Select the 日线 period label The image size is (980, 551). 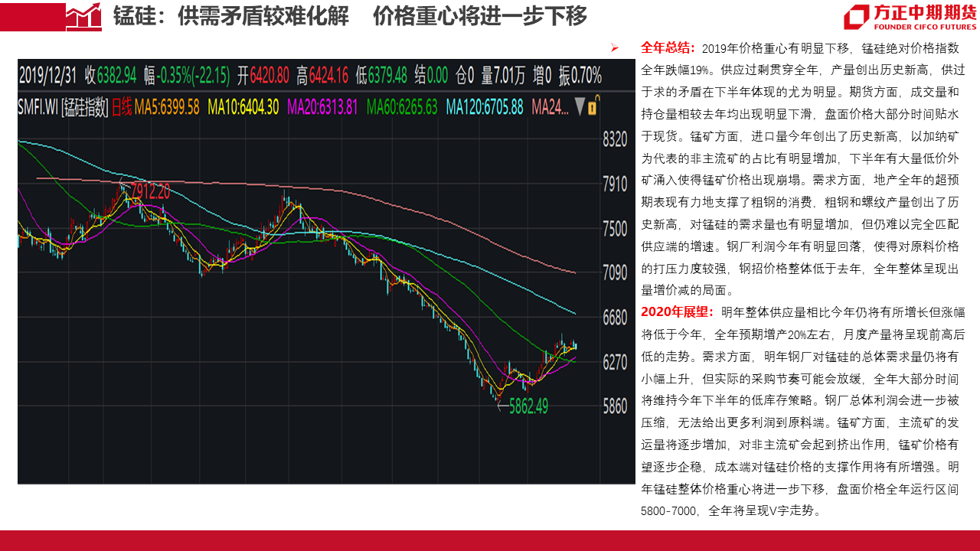point(122,106)
